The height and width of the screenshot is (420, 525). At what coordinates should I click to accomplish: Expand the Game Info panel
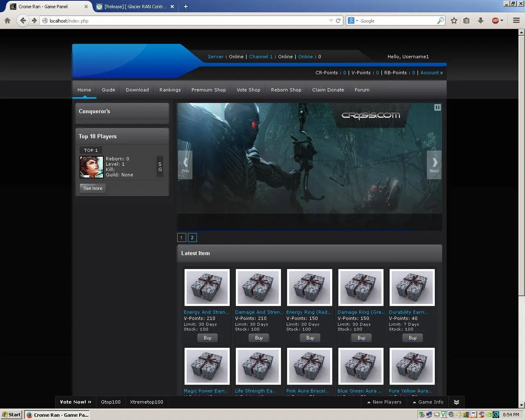(428, 402)
